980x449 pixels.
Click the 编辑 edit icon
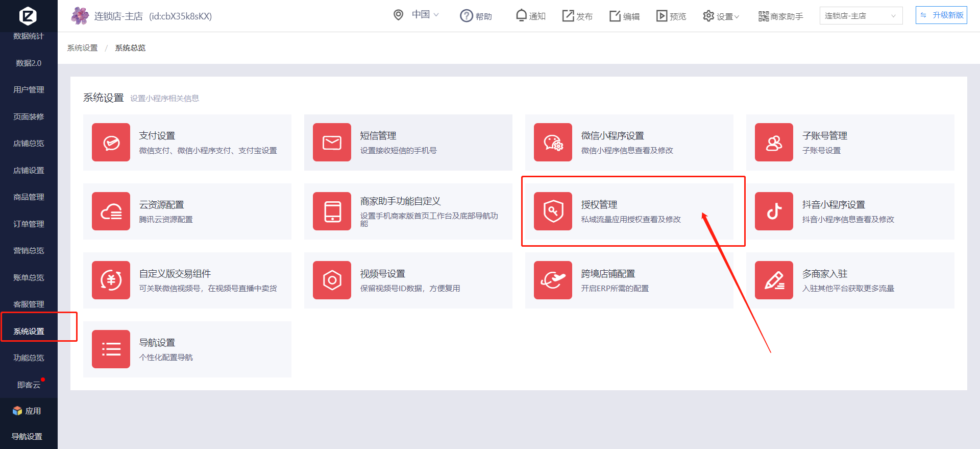click(x=615, y=16)
